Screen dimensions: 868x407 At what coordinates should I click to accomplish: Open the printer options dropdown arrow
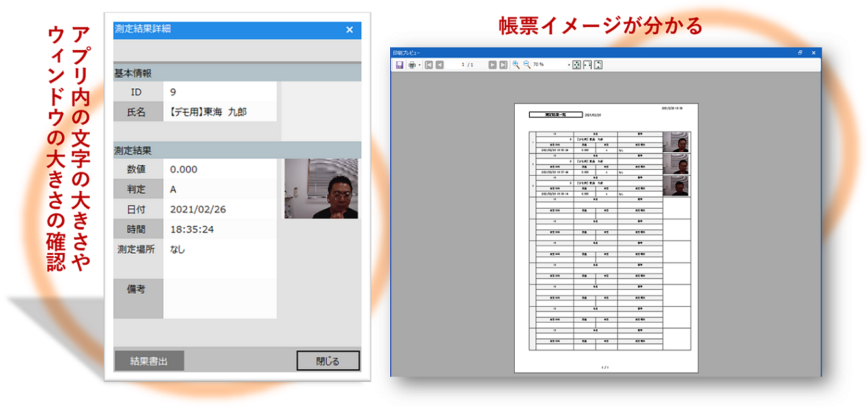pyautogui.click(x=419, y=65)
